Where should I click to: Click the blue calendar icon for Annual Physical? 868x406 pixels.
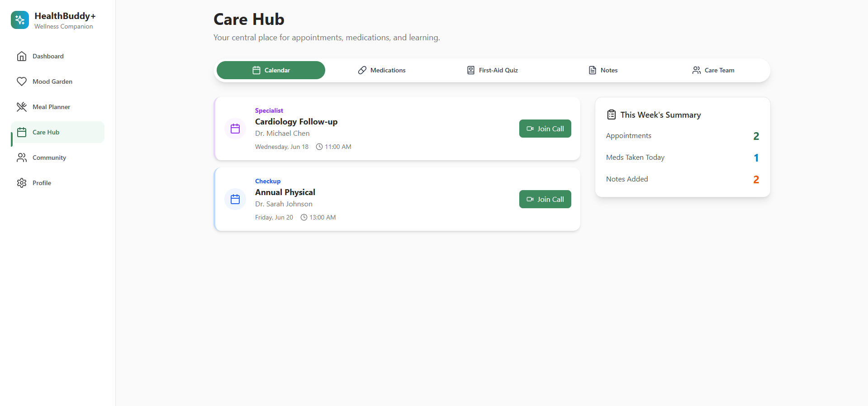tap(235, 199)
